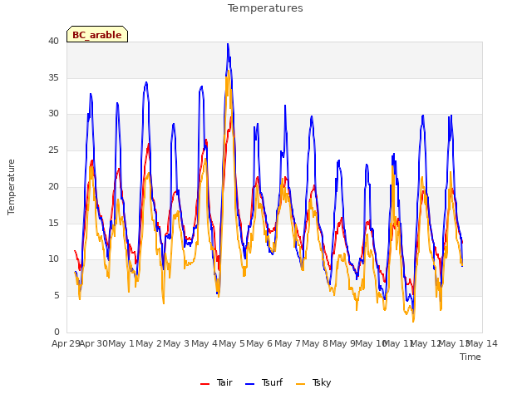Viewport: 532px width, 399px height.
Task: Click the red Tair legend marker
Action: click(204, 384)
